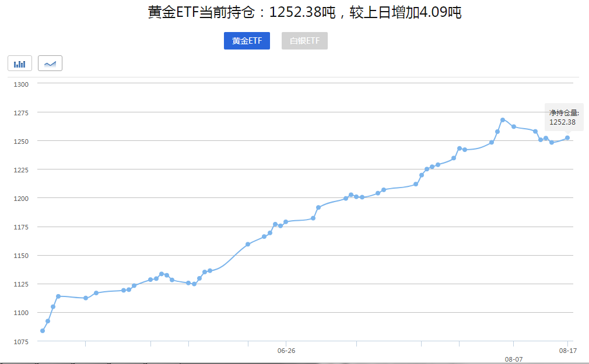
Task: Click the 1250 y-axis label
Action: [21, 142]
